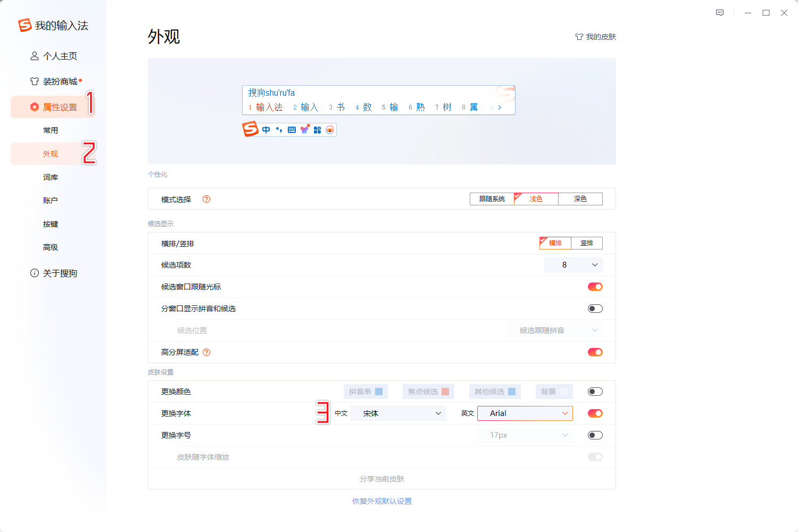Click the orange hexagon icon of 属性设置
Image resolution: width=798 pixels, height=532 pixels.
[x=35, y=107]
